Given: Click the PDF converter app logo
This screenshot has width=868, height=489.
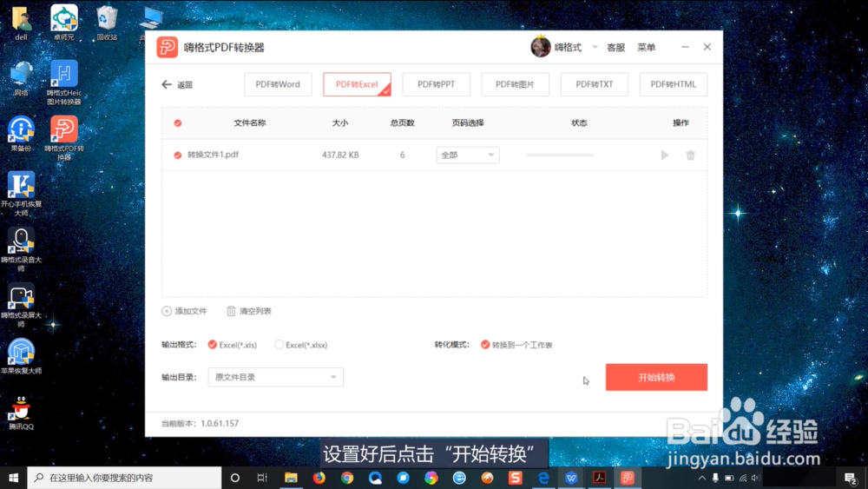Looking at the screenshot, I should click(x=167, y=47).
